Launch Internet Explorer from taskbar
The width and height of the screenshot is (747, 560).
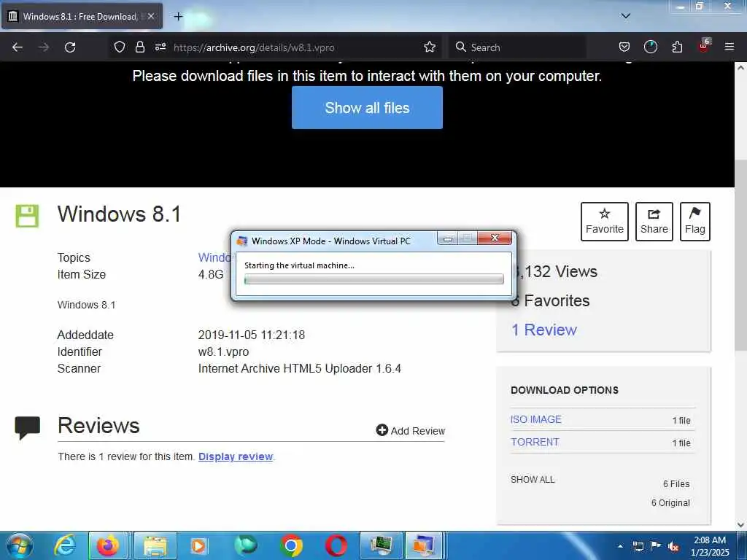[65, 545]
